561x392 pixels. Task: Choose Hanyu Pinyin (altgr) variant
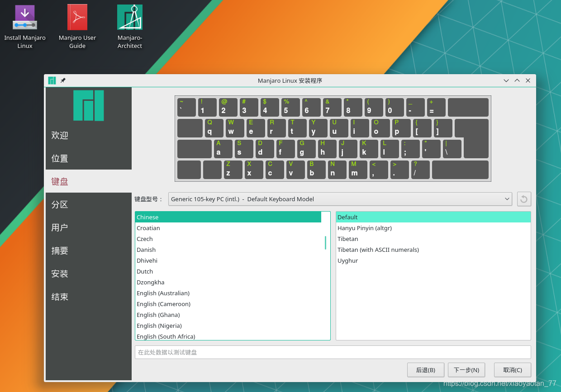tap(433, 228)
